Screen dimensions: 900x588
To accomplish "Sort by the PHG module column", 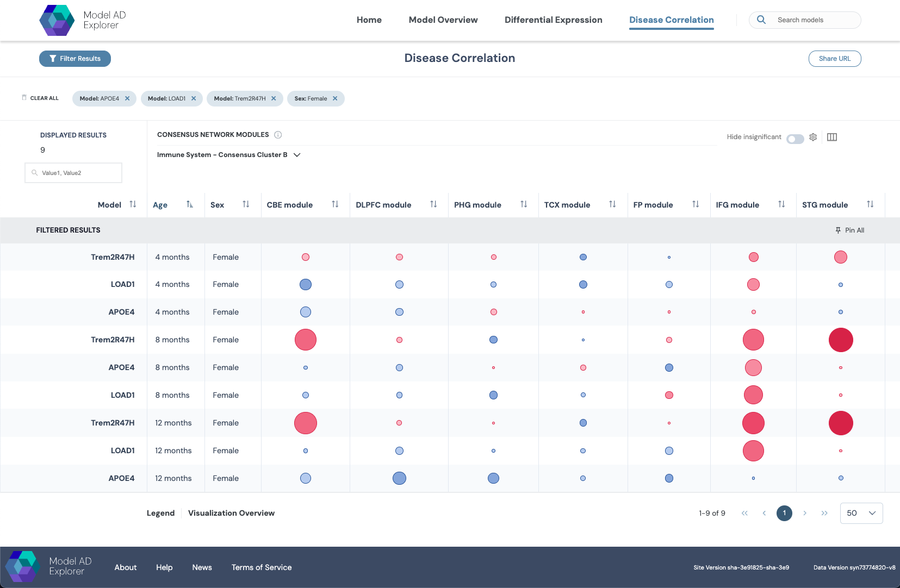I will click(524, 204).
